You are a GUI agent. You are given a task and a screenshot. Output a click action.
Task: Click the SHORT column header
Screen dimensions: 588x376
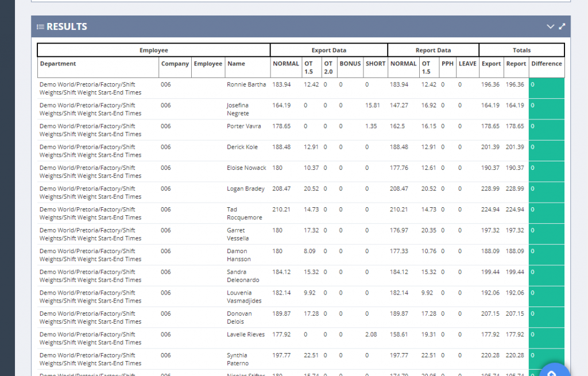point(375,64)
